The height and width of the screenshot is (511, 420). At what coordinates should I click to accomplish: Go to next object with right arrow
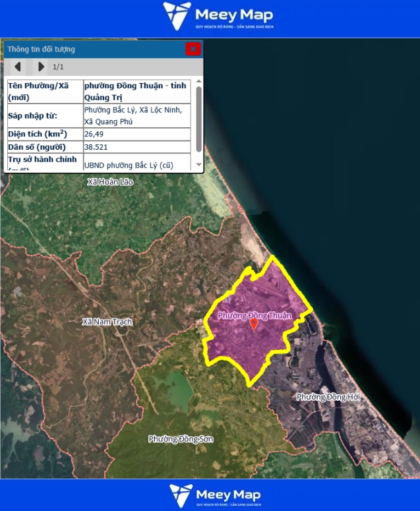point(41,67)
